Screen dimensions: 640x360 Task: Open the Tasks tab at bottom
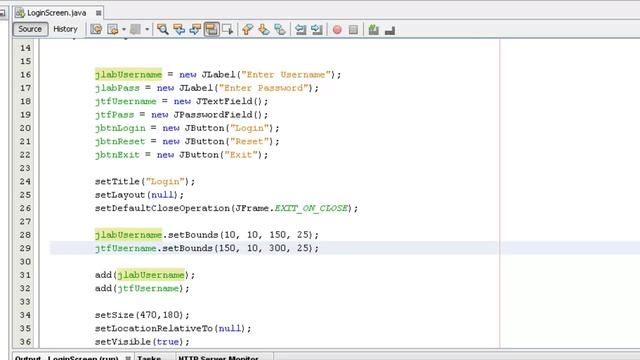[149, 358]
